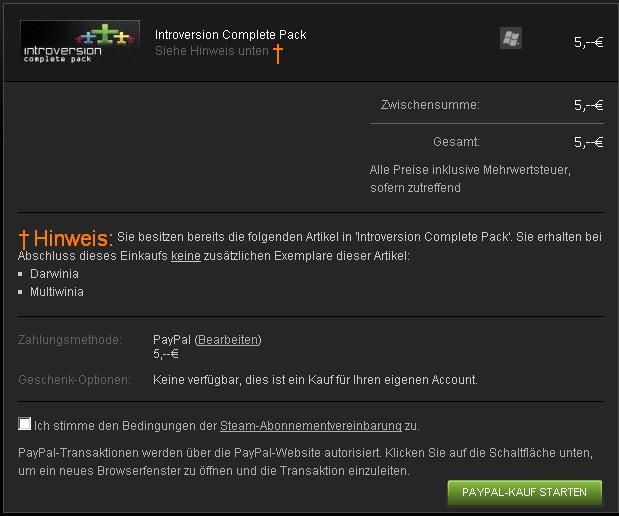619x516 pixels.
Task: Select the Darwinia list entry
Action: 54,274
